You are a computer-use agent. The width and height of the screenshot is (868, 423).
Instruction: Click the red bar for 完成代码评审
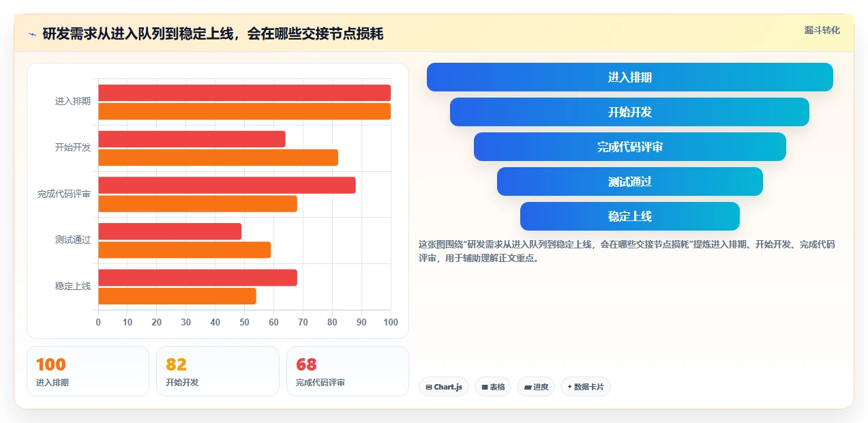(227, 186)
